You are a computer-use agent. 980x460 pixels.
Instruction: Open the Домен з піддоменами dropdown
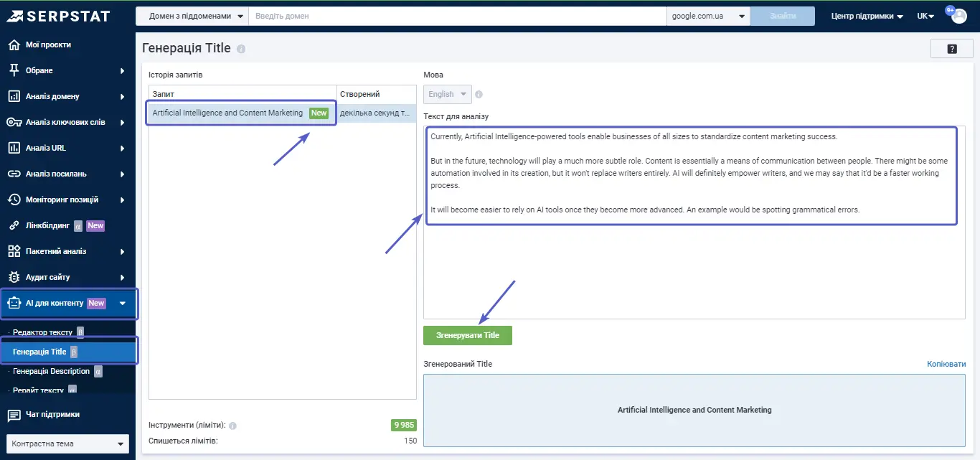click(192, 16)
